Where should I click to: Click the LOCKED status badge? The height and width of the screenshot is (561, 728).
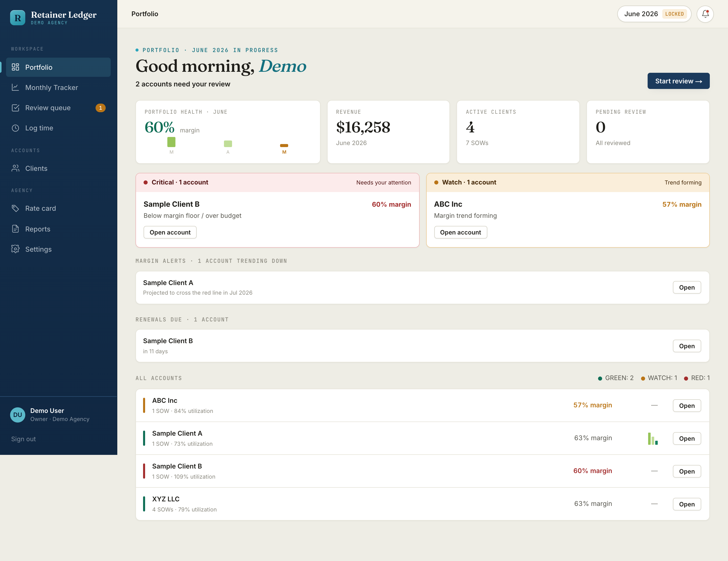point(674,14)
